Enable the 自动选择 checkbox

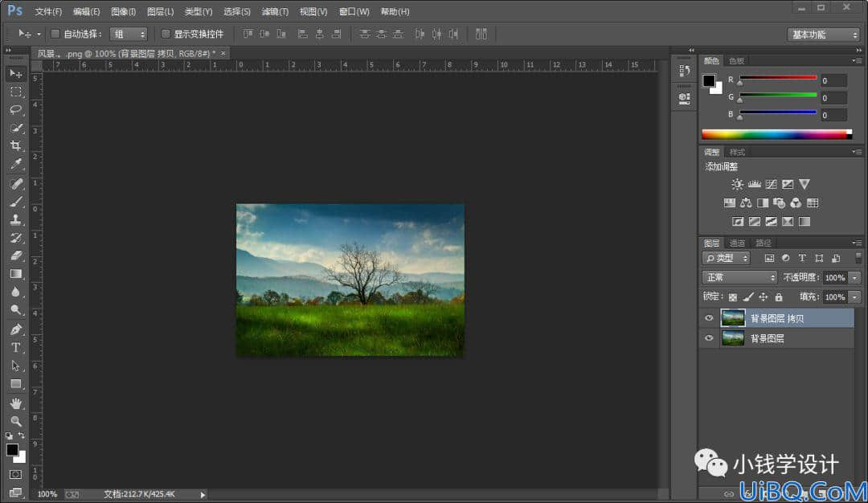(55, 34)
